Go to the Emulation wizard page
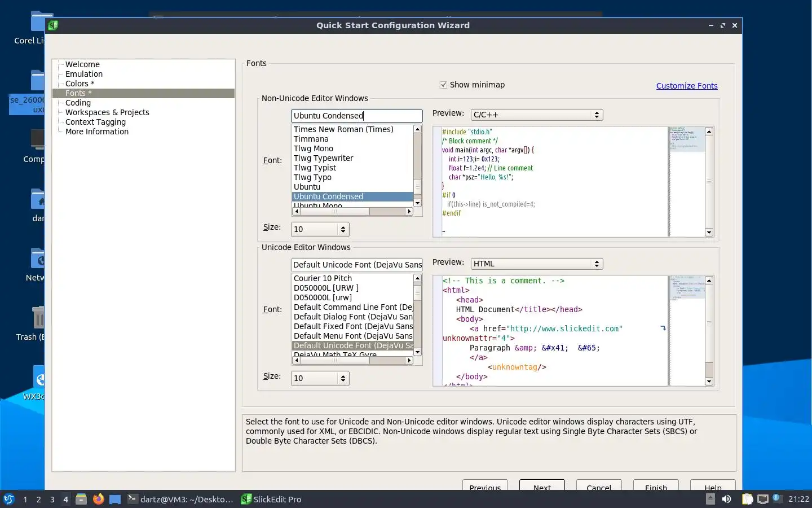 coord(84,74)
